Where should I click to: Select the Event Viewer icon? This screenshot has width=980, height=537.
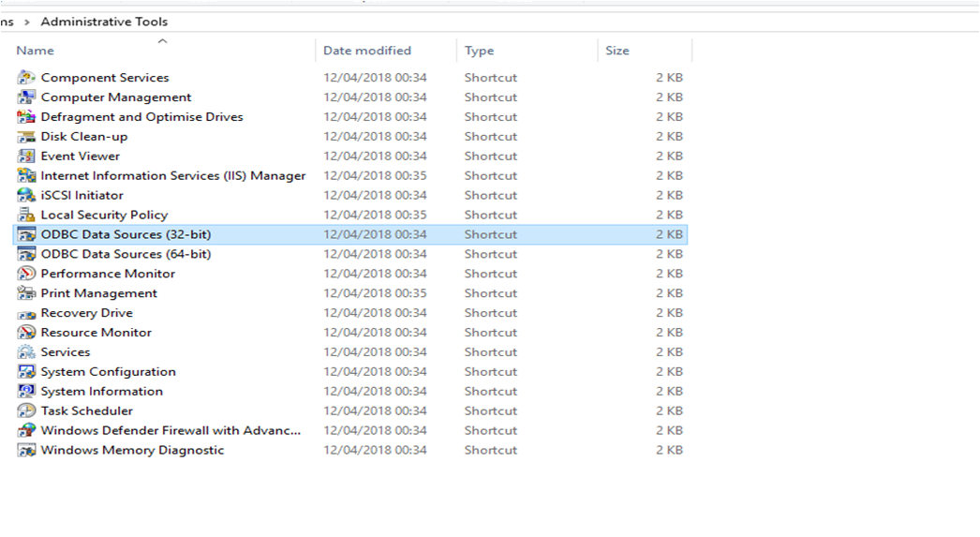pyautogui.click(x=26, y=156)
